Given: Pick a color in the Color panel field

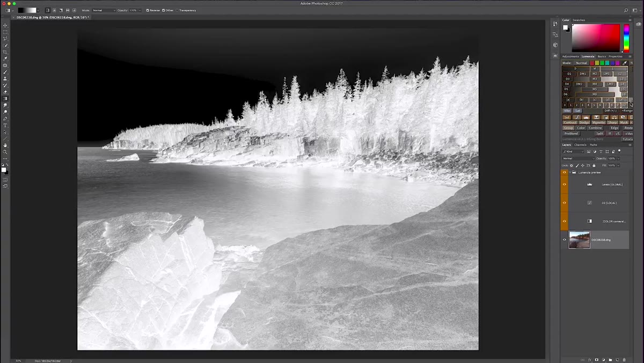Looking at the screenshot, I should pos(596,38).
